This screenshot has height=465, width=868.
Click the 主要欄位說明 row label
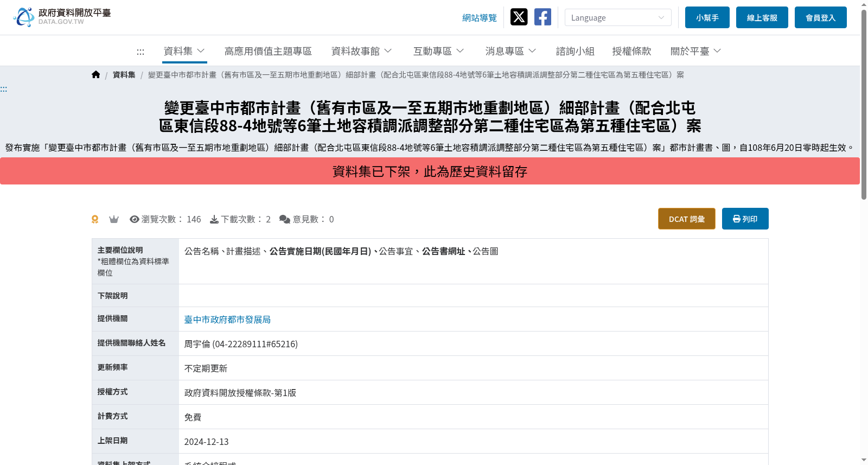(x=120, y=250)
